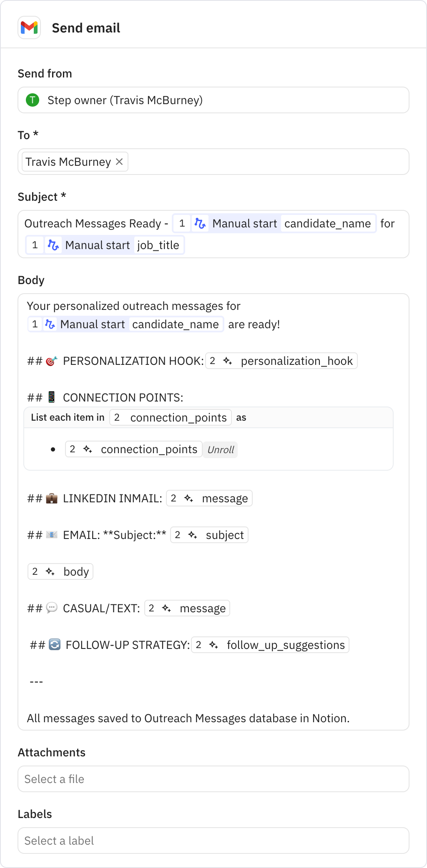Click the Manual start icon before candidate_name in Body
Image resolution: width=427 pixels, height=868 pixels.
pyautogui.click(x=50, y=324)
